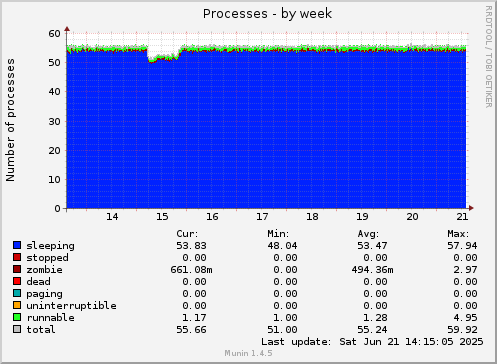This screenshot has width=497, height=364.
Task: Click the 'dead' legend label
Action: tap(38, 282)
